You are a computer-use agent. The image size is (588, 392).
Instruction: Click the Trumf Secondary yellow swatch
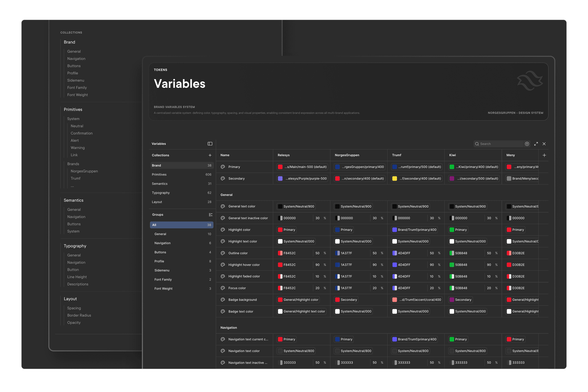click(395, 178)
